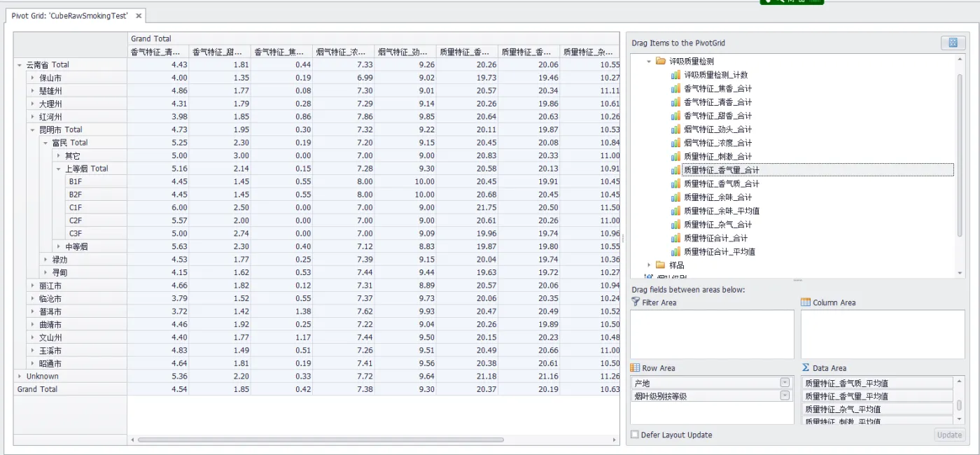Click the 评吸质量检测 folder icon
Image resolution: width=980 pixels, height=455 pixels.
pos(660,62)
